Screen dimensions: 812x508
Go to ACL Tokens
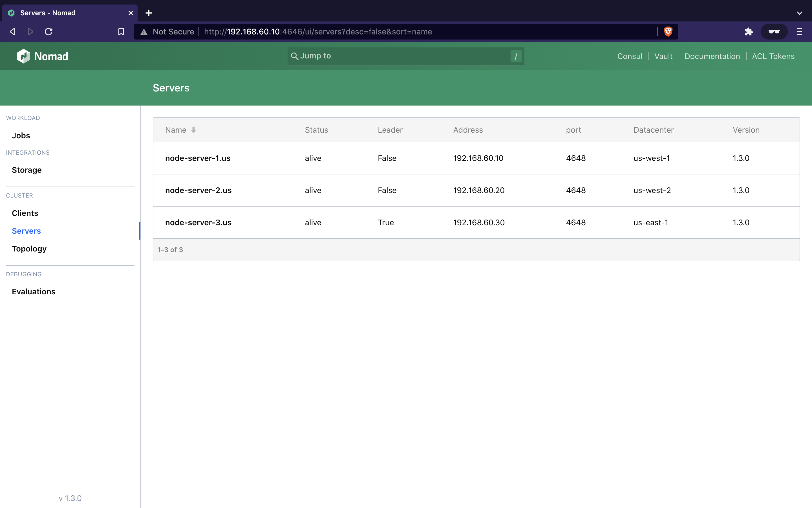tap(773, 56)
